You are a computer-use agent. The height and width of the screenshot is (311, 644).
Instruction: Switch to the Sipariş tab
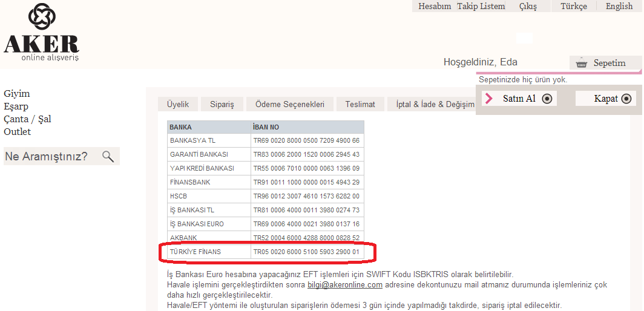point(222,104)
